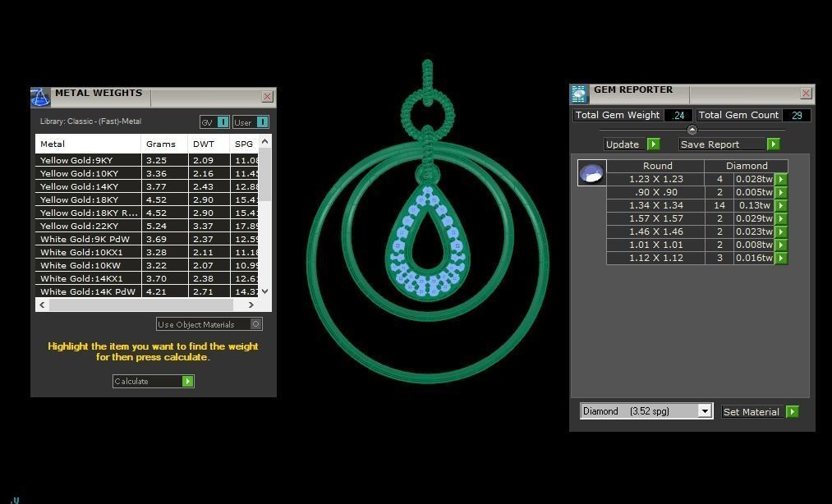Image resolution: width=832 pixels, height=504 pixels.
Task: Click the Total Gem Weight value .24
Action: click(678, 115)
